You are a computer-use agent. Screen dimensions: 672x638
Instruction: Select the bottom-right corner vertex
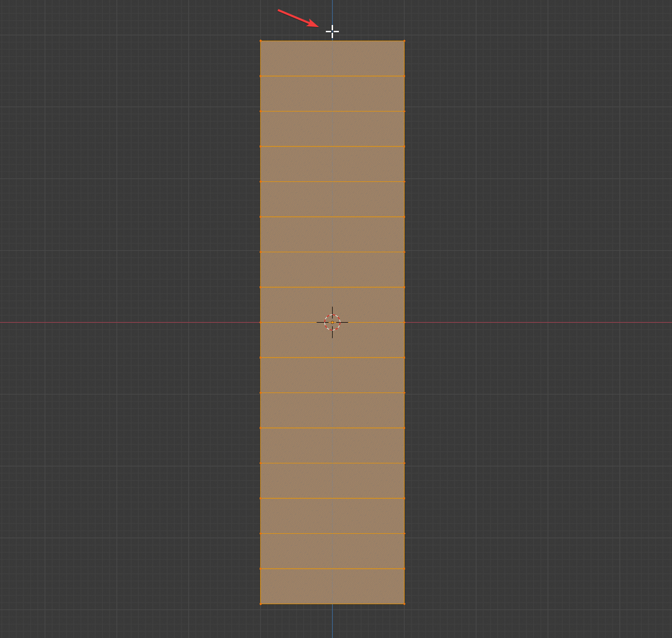(x=404, y=604)
